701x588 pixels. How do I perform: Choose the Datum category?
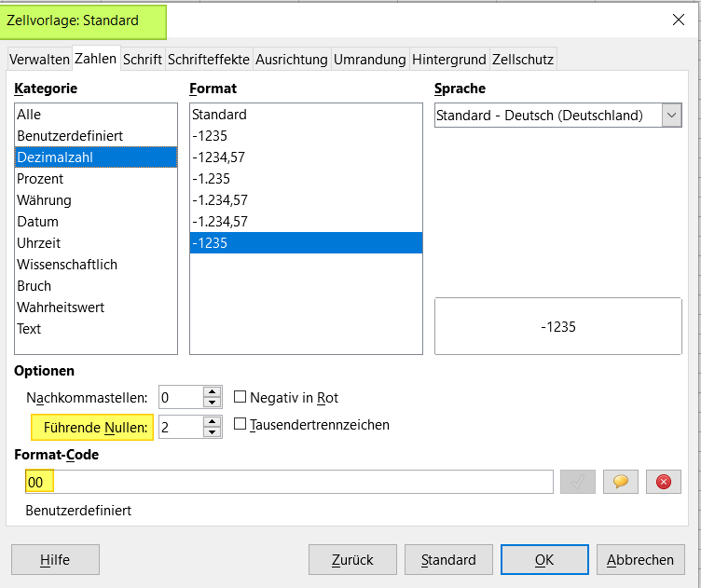[96, 222]
